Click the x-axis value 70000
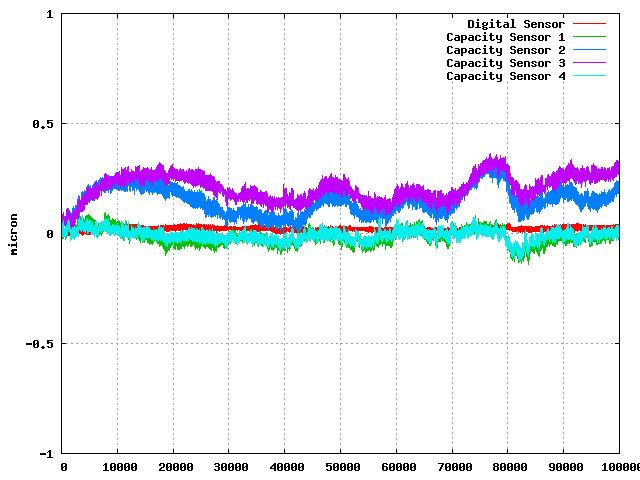 click(x=454, y=467)
